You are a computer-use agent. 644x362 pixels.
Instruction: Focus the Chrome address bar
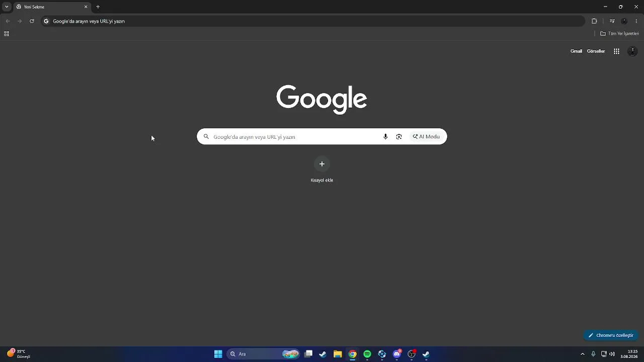coord(313,21)
